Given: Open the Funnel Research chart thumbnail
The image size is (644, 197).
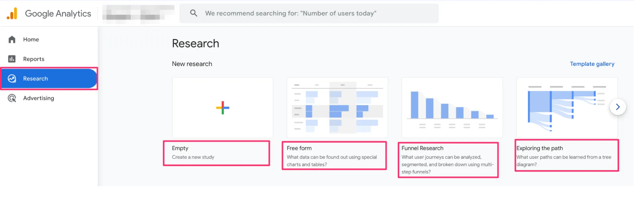Looking at the screenshot, I should click(452, 108).
